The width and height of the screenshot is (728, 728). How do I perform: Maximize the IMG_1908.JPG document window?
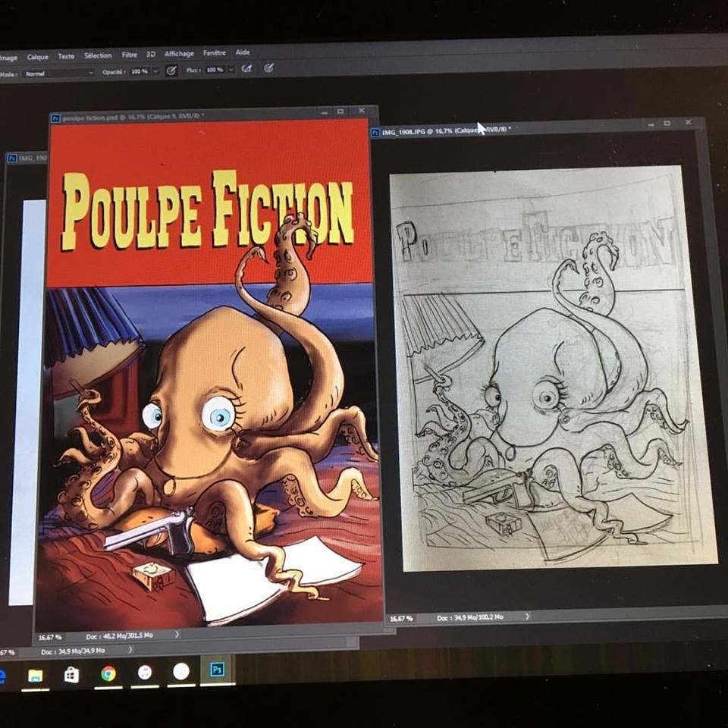pyautogui.click(x=667, y=123)
